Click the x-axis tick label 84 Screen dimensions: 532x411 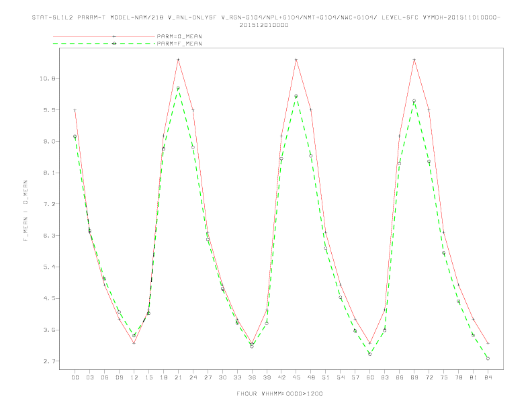click(488, 377)
